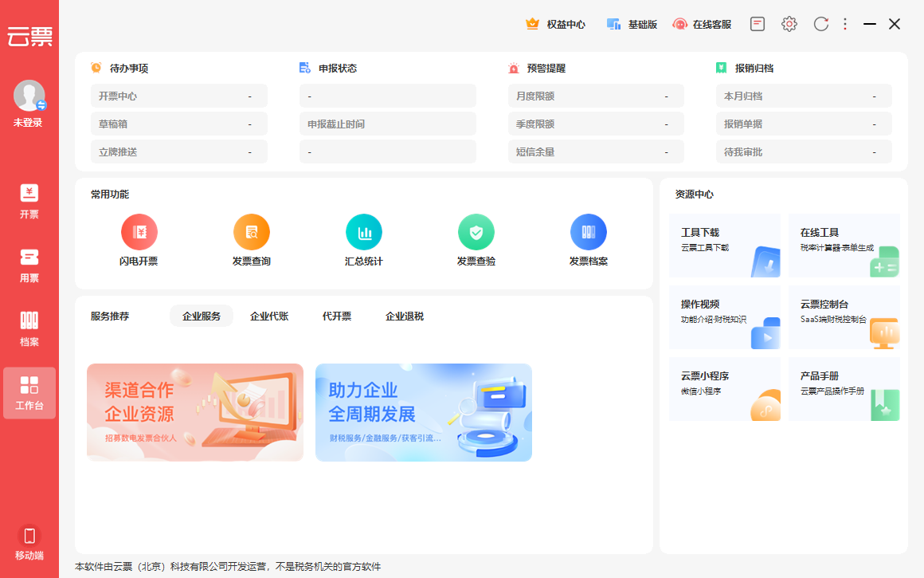Click the 开票中心 to-do row
This screenshot has width=924, height=578.
[x=179, y=96]
